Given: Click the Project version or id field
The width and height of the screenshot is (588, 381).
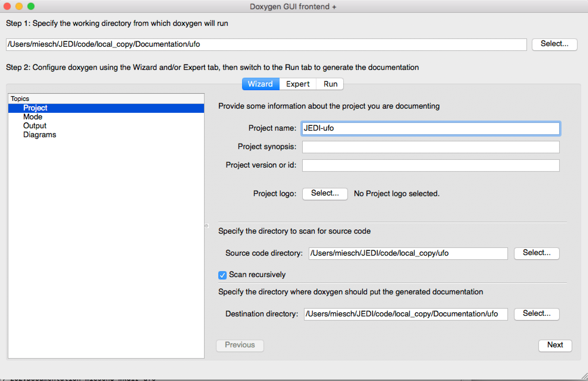Looking at the screenshot, I should pos(430,165).
